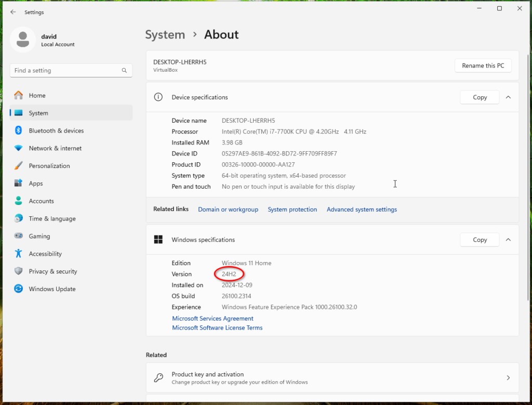The width and height of the screenshot is (532, 405).
Task: Open the Home settings page
Action: 71,95
